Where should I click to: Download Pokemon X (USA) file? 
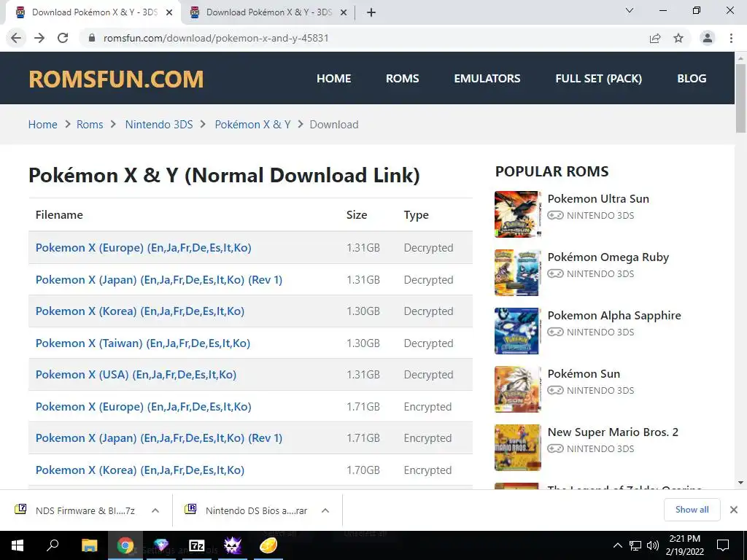coord(136,374)
